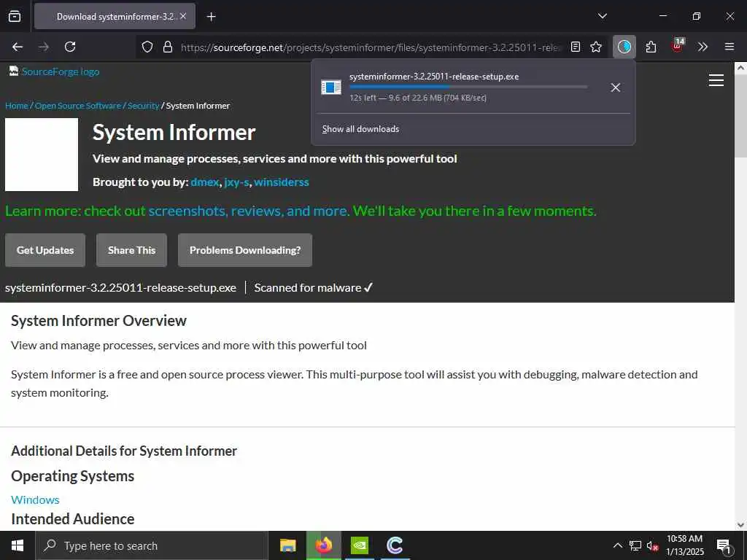Open the uBlock extension icon with badge 14
Viewport: 747px width, 560px height.
[678, 46]
